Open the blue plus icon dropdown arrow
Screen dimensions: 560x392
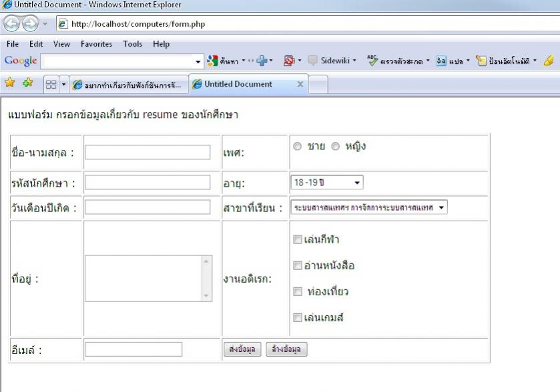point(271,60)
